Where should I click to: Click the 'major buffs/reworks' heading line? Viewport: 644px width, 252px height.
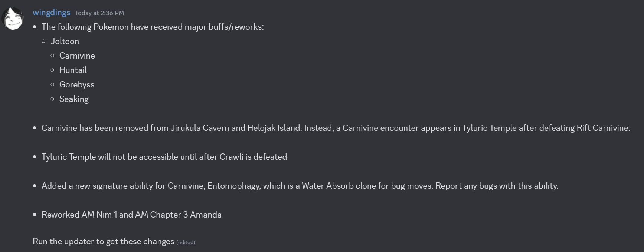[153, 27]
